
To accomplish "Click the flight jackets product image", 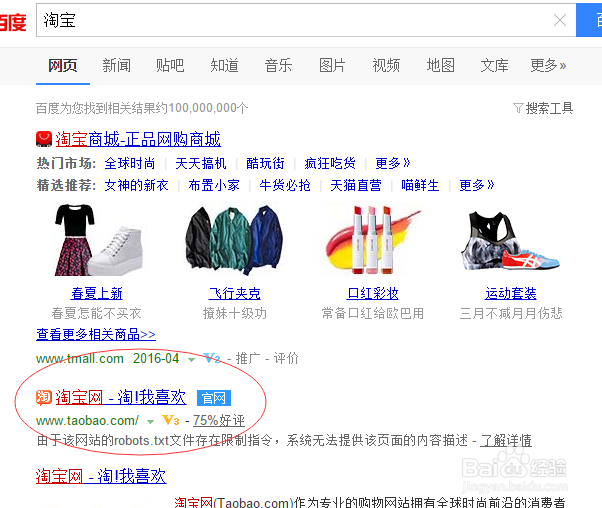I will point(234,240).
